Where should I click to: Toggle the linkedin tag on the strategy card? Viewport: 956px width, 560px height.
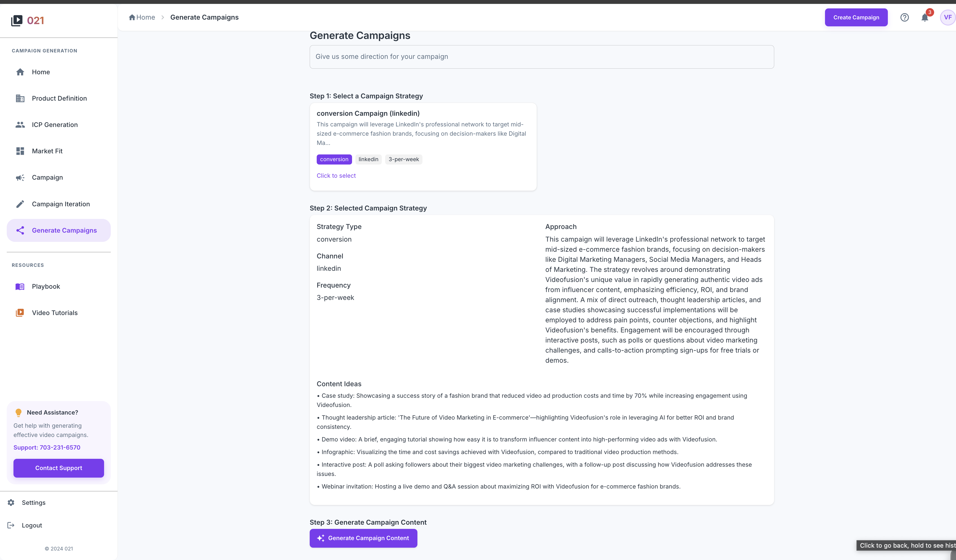pos(368,159)
